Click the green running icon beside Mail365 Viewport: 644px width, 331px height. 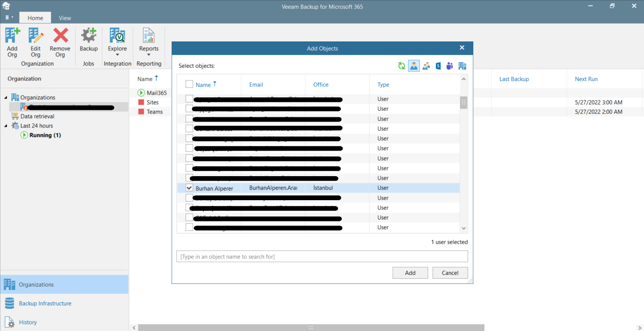[141, 93]
